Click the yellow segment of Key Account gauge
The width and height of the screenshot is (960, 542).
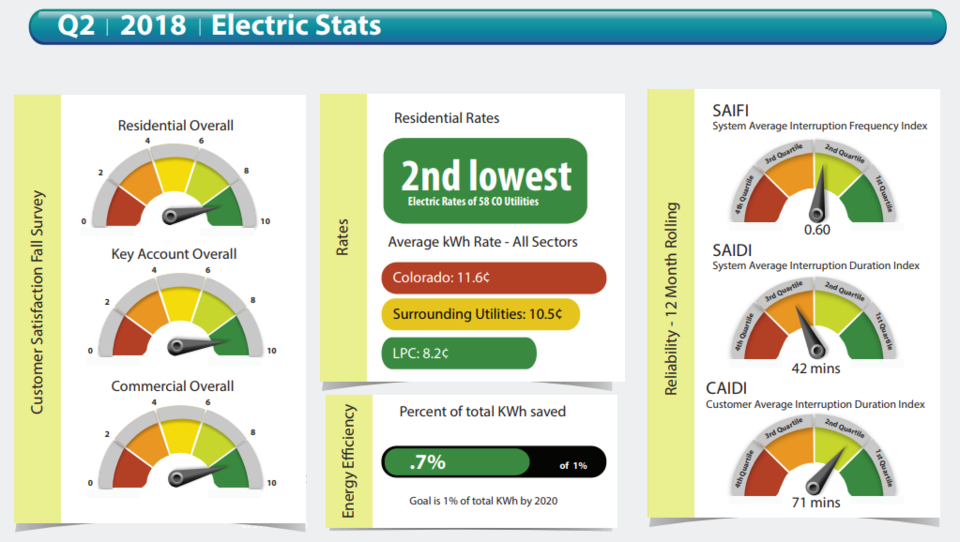pos(181,303)
